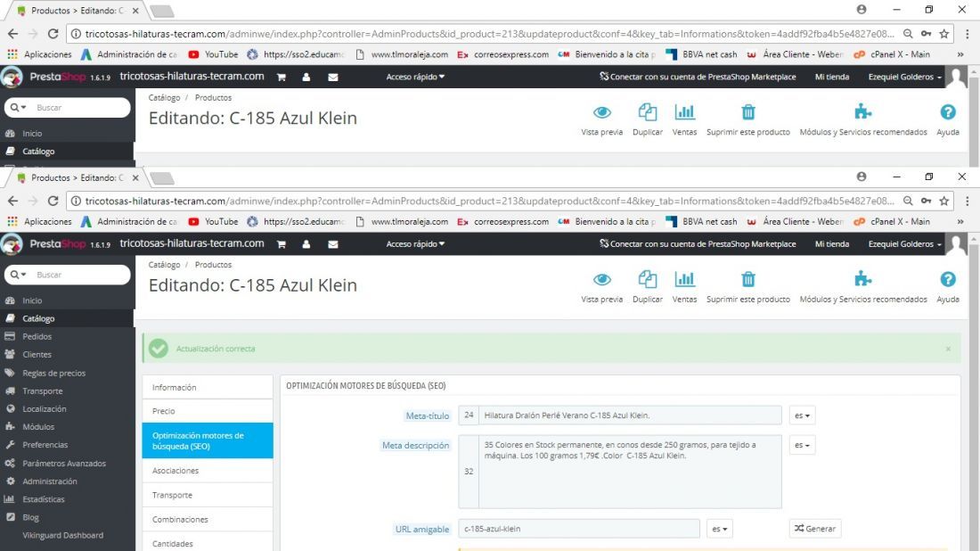This screenshot has height=551, width=980.
Task: Open cPanel X - Main bookmark in lower window
Action: pos(892,221)
